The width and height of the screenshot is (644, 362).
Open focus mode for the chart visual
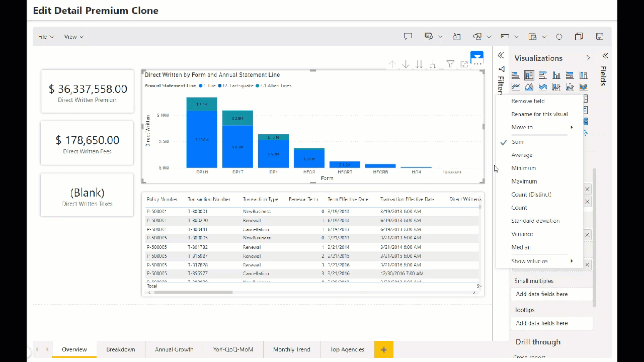(x=464, y=64)
